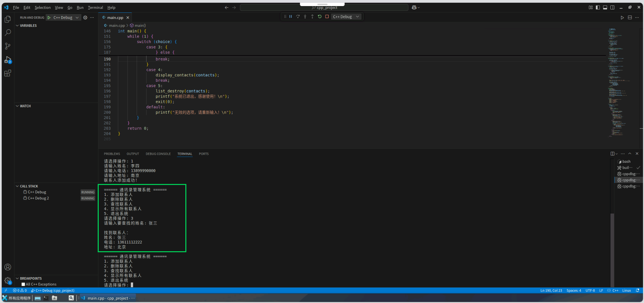The image size is (644, 303).
Task: Collapse the CALL STACK section
Action: 29,186
